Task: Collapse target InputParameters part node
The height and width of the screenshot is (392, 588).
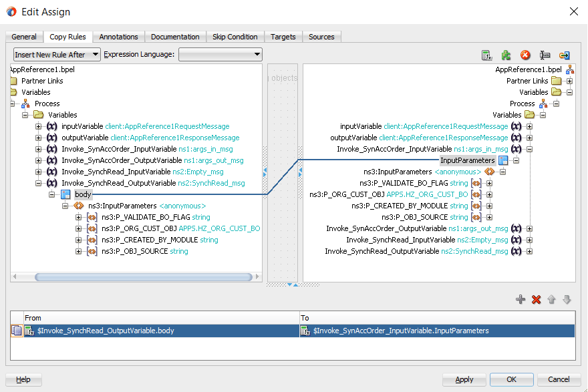Action: [517, 160]
